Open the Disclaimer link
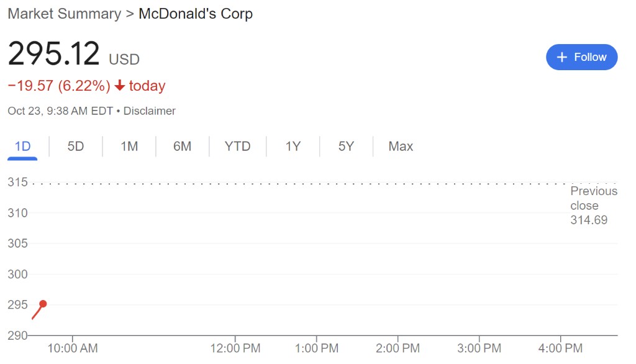 click(x=149, y=111)
